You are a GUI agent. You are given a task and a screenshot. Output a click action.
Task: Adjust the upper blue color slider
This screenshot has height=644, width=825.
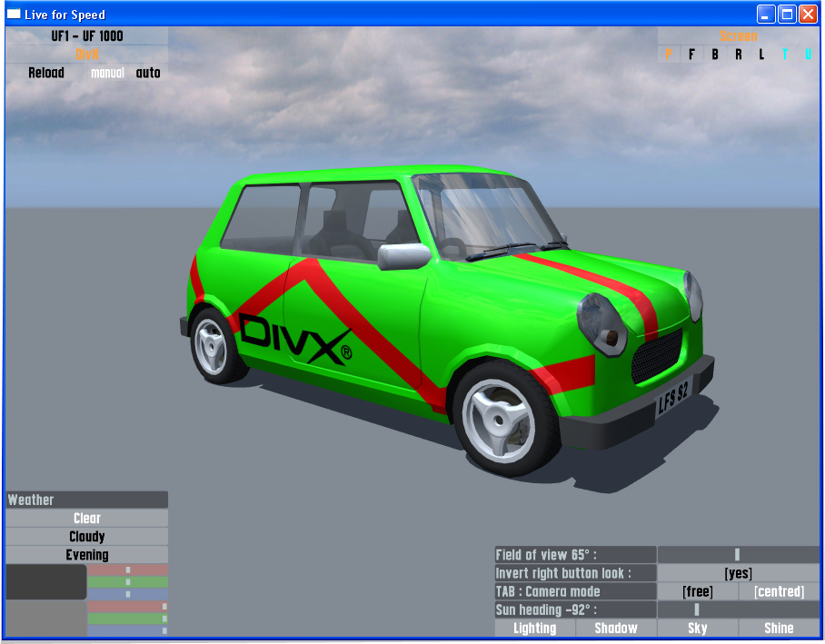click(x=128, y=594)
